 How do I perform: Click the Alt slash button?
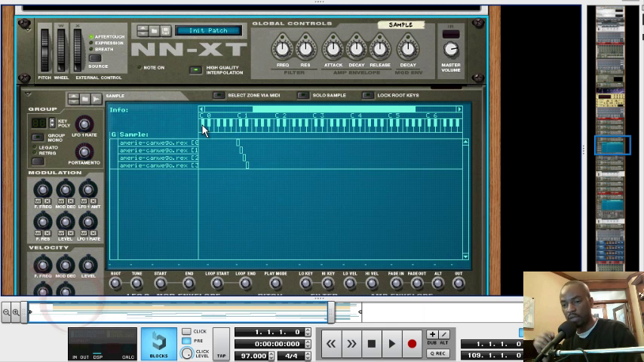tap(444, 334)
